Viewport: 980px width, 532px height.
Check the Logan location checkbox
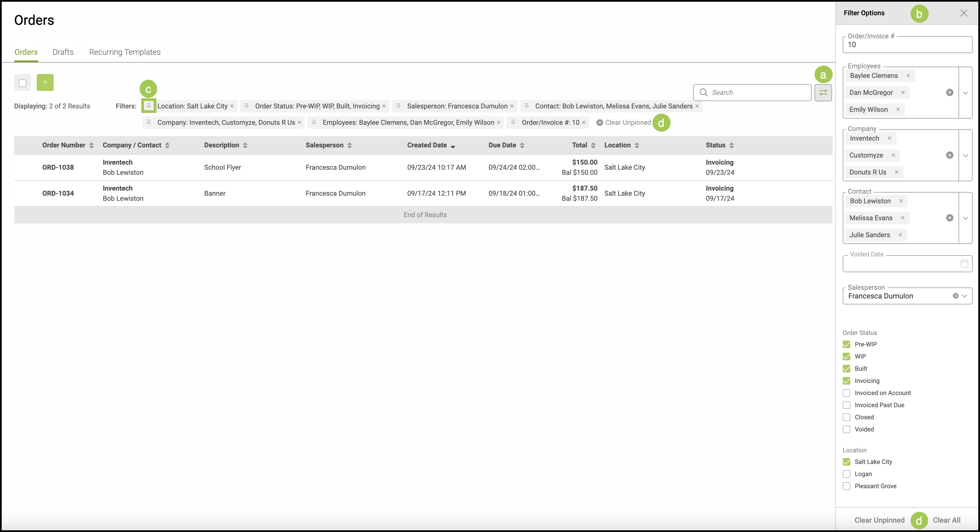pos(846,474)
